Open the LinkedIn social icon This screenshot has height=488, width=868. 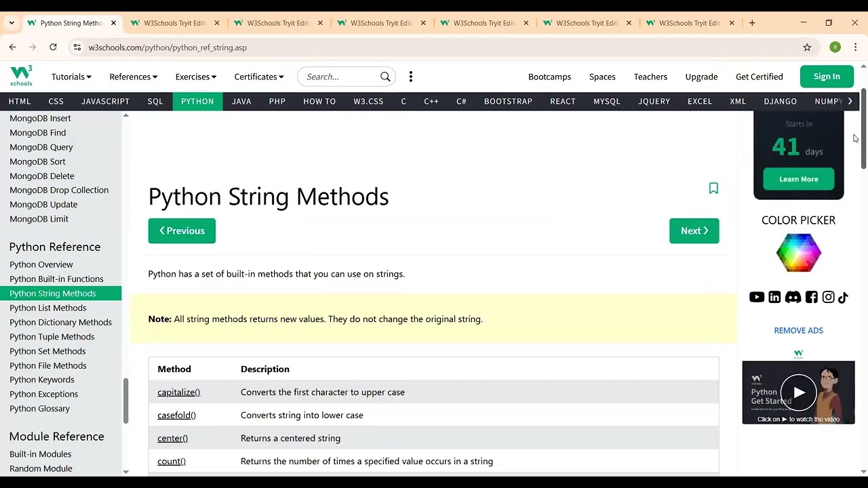[774, 297]
